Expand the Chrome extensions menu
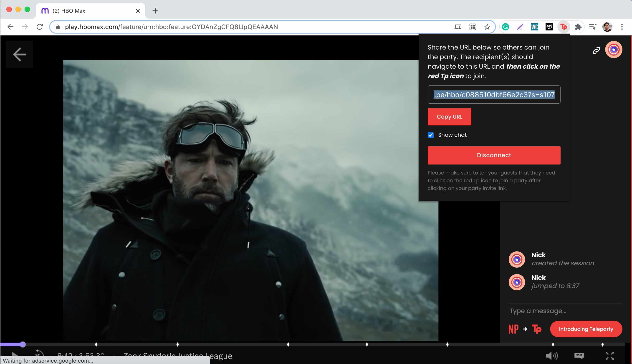This screenshot has height=364, width=632. 578,27
